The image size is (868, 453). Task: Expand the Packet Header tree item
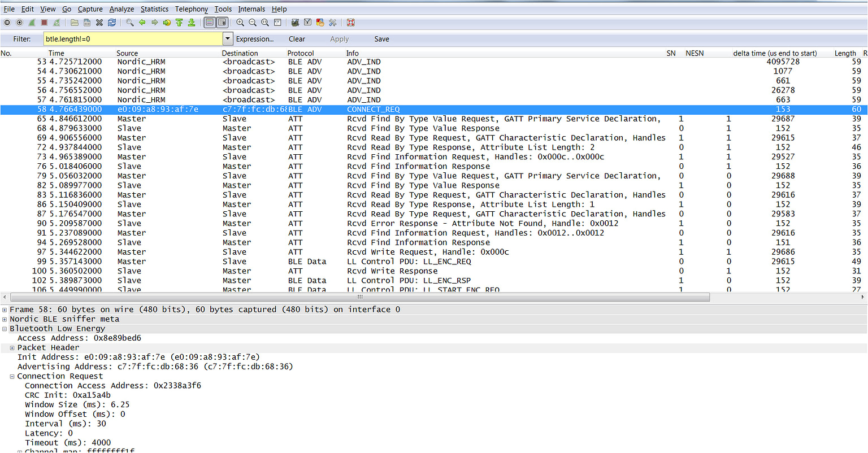(12, 347)
